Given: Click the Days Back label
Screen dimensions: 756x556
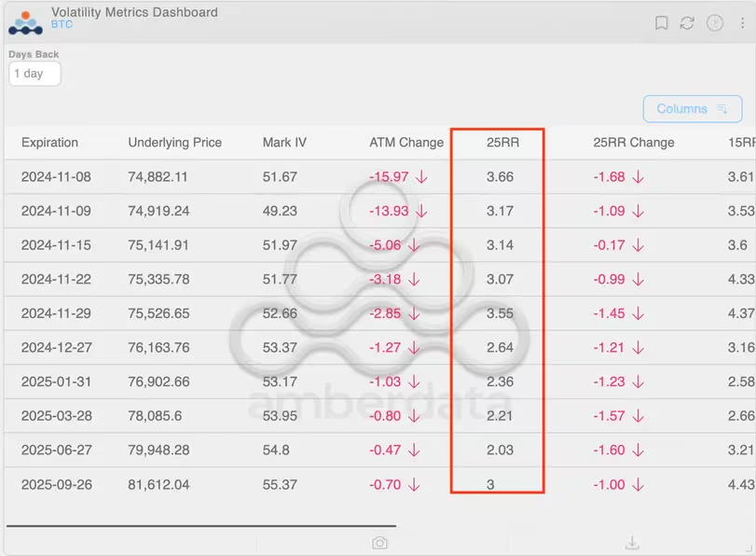Looking at the screenshot, I should pos(34,54).
